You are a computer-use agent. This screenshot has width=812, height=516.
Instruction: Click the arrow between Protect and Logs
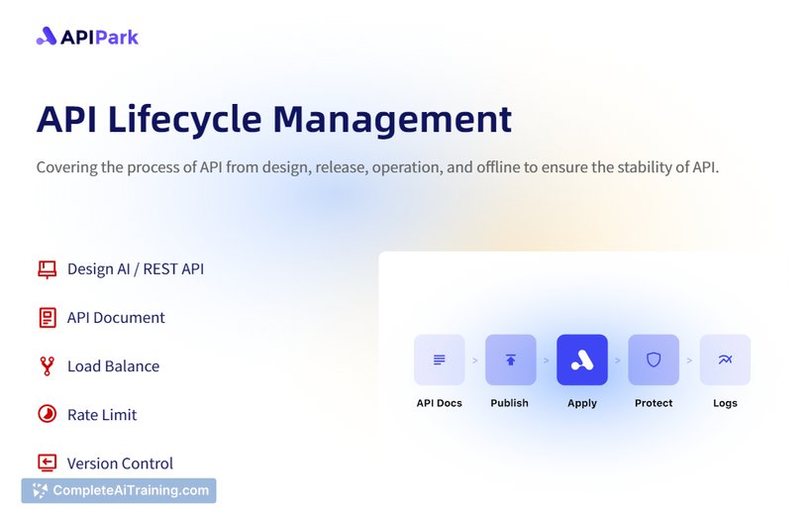[689, 361]
